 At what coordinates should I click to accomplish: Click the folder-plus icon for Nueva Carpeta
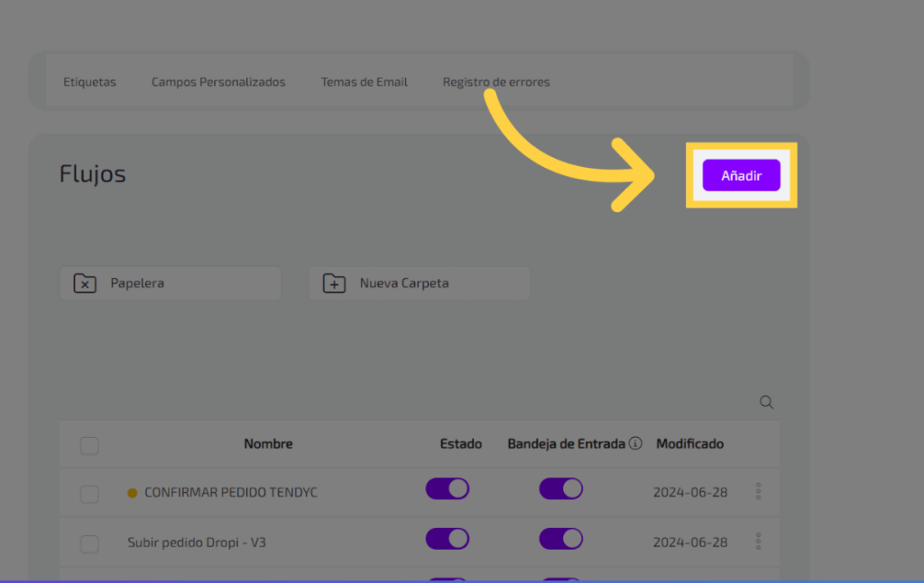(334, 283)
